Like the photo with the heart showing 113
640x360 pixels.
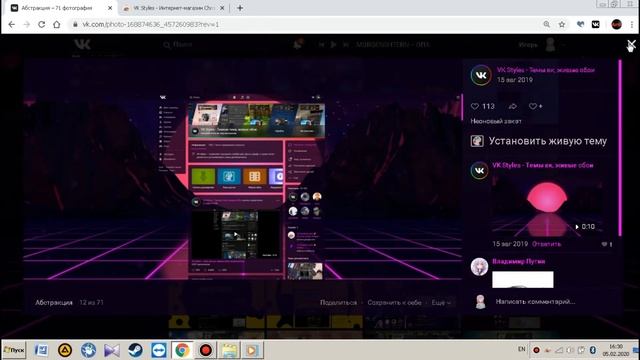[x=482, y=106]
